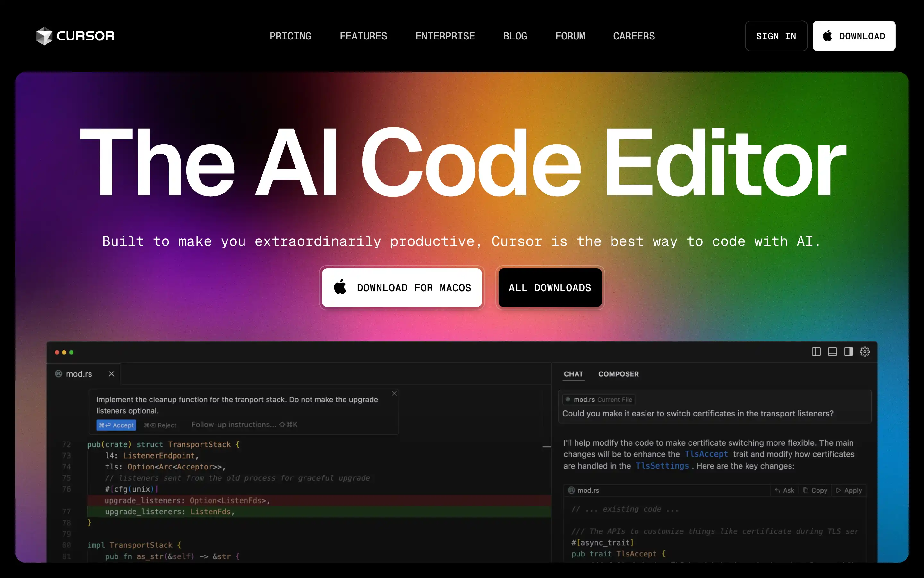Accept the suggested code change
This screenshot has width=924, height=578.
(x=116, y=425)
